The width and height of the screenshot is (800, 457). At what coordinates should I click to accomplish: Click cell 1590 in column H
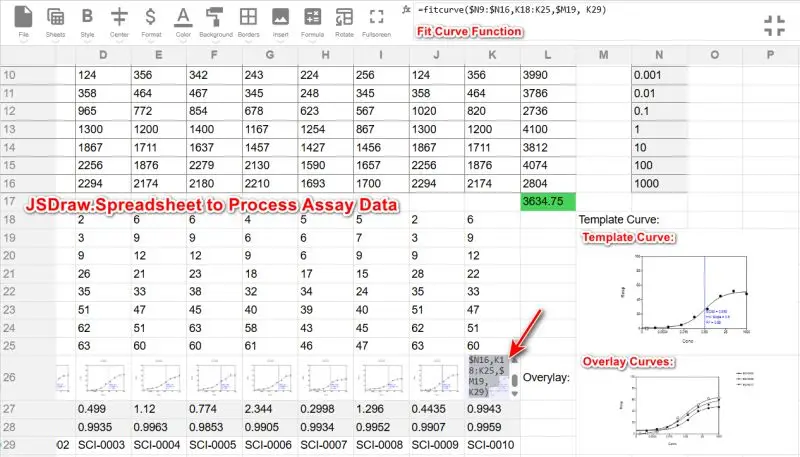click(x=326, y=165)
